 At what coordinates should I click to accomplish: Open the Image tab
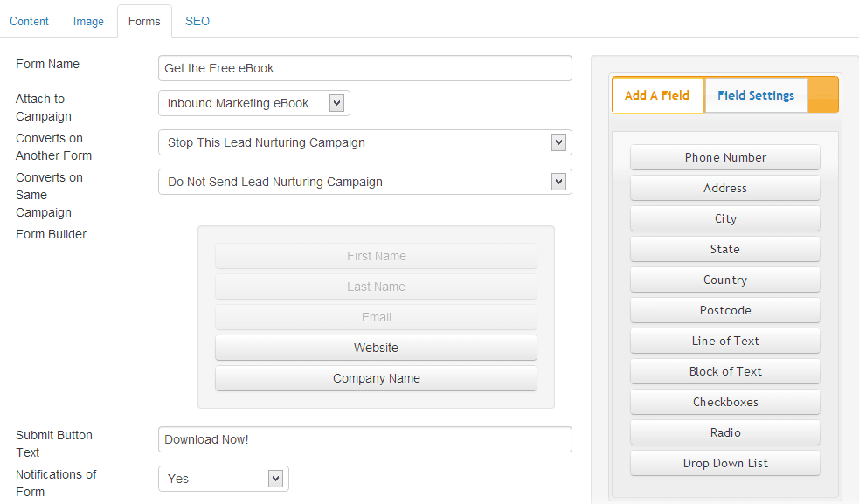pyautogui.click(x=88, y=21)
